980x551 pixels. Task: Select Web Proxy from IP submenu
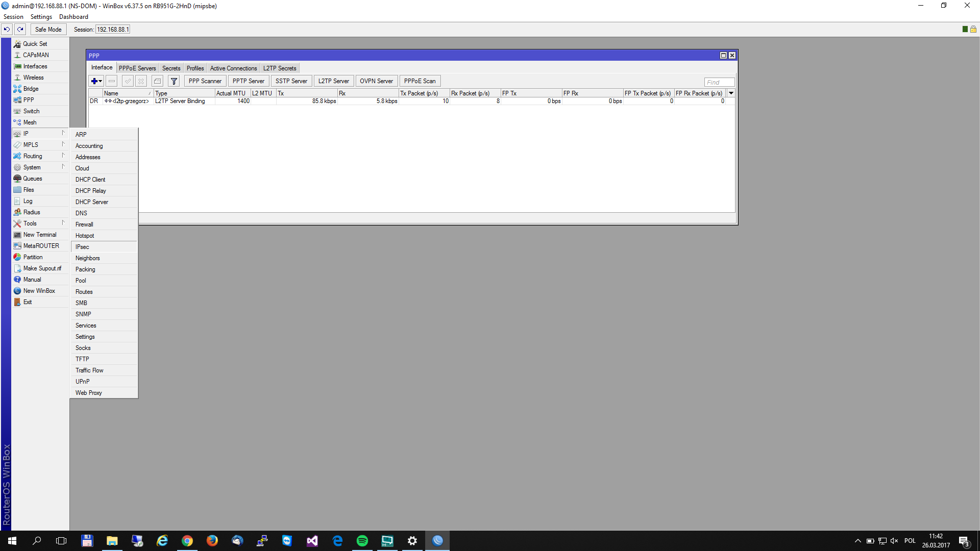click(x=104, y=393)
